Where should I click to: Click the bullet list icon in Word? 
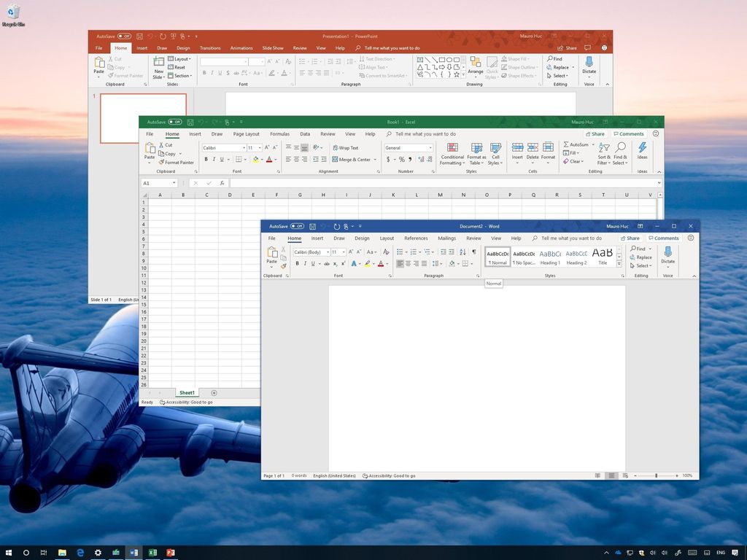click(400, 252)
